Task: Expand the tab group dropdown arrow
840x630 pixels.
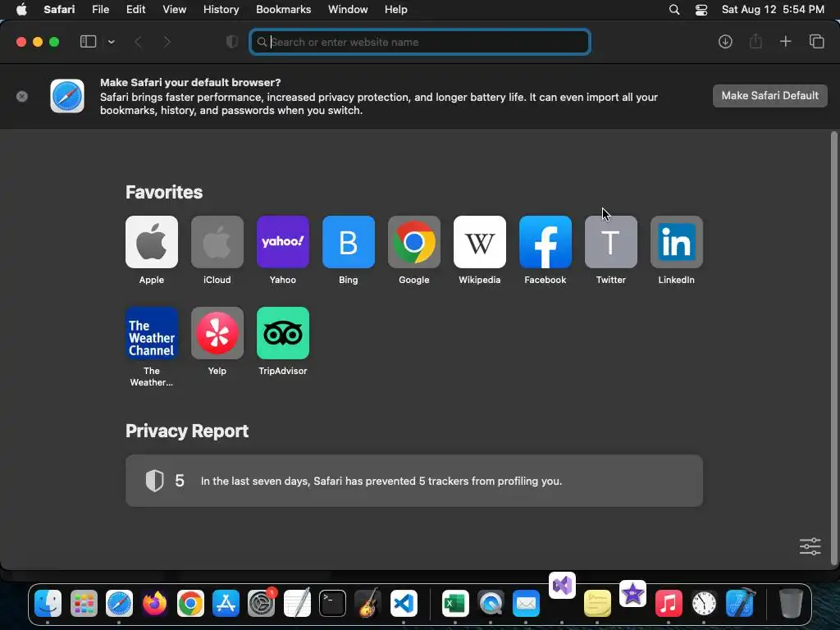Action: (112, 42)
